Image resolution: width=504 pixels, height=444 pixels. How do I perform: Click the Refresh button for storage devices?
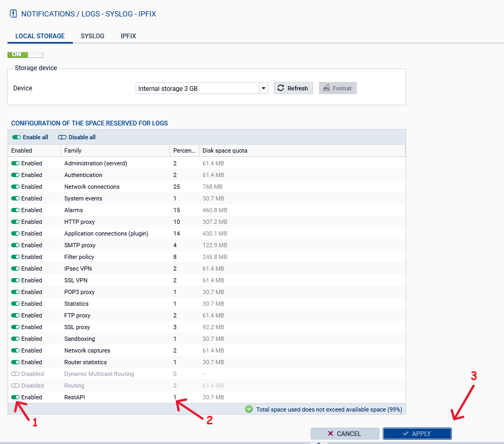[293, 88]
